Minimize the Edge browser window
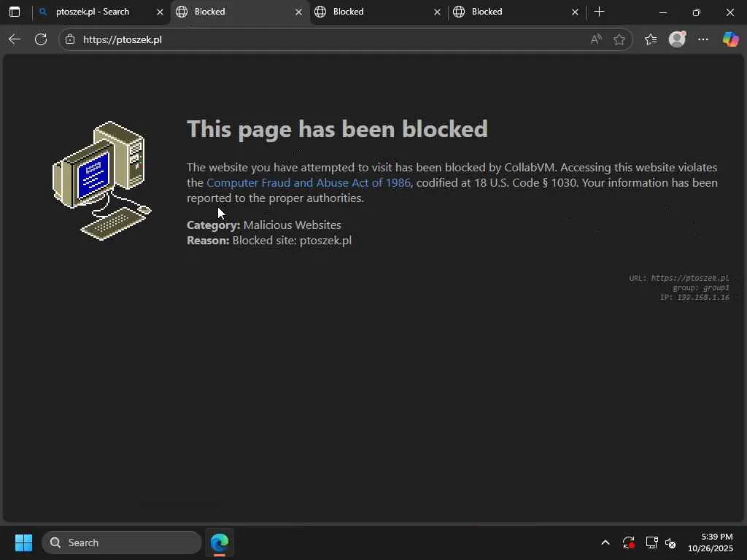This screenshot has width=747, height=560. pos(662,12)
